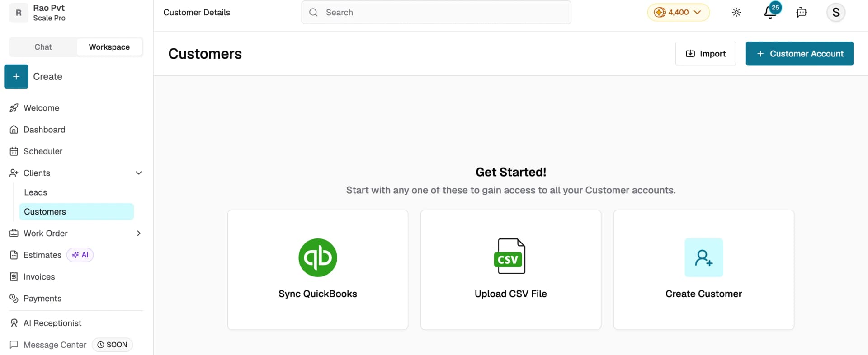Viewport: 868px width, 355px height.
Task: Click the clock icon in the SOON badge
Action: click(x=101, y=345)
